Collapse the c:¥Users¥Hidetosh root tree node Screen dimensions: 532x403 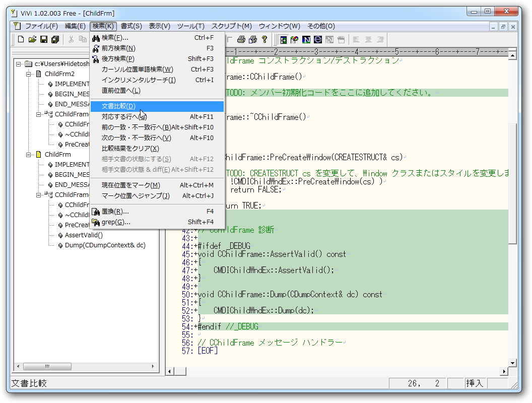[x=18, y=64]
